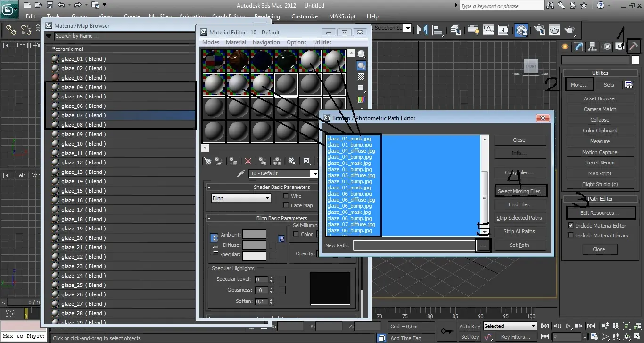The width and height of the screenshot is (644, 343).
Task: Click the red X Reset Map/Material icon
Action: pos(248,161)
